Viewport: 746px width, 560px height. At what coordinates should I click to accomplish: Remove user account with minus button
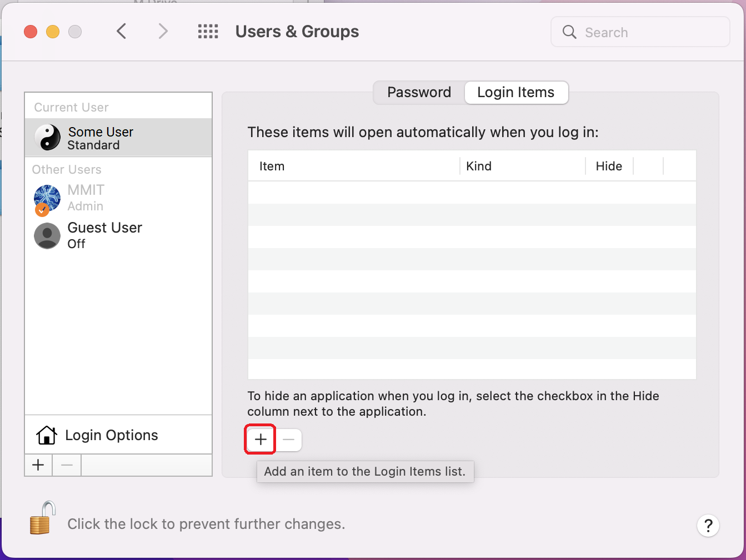point(67,465)
